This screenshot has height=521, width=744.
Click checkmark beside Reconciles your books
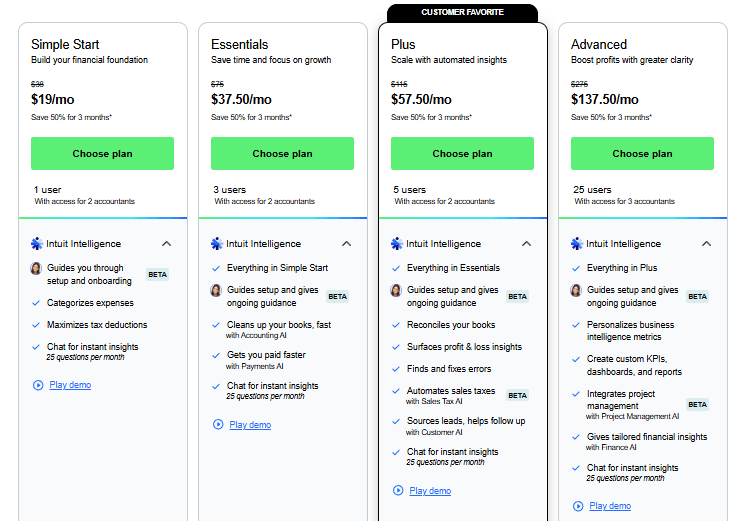coord(396,325)
